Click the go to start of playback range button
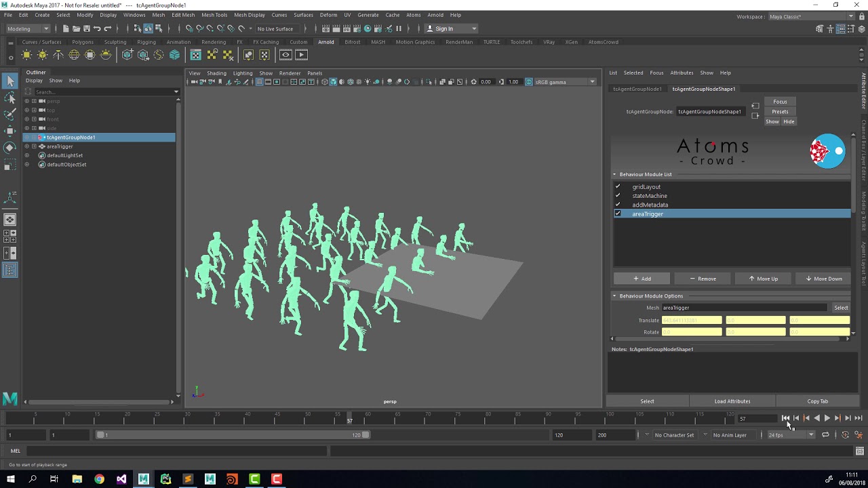 (x=785, y=418)
